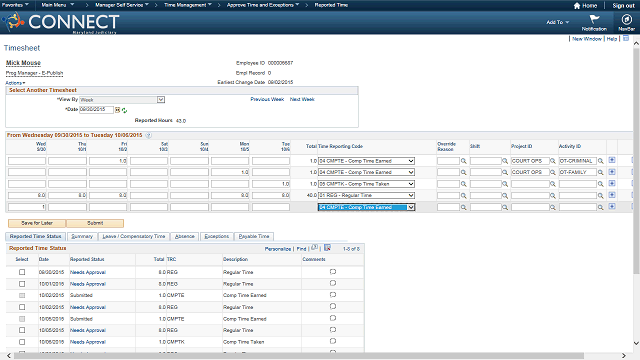This screenshot has width=640, height=360.
Task: Open the calendar picker beside Date field
Action: pos(118,110)
